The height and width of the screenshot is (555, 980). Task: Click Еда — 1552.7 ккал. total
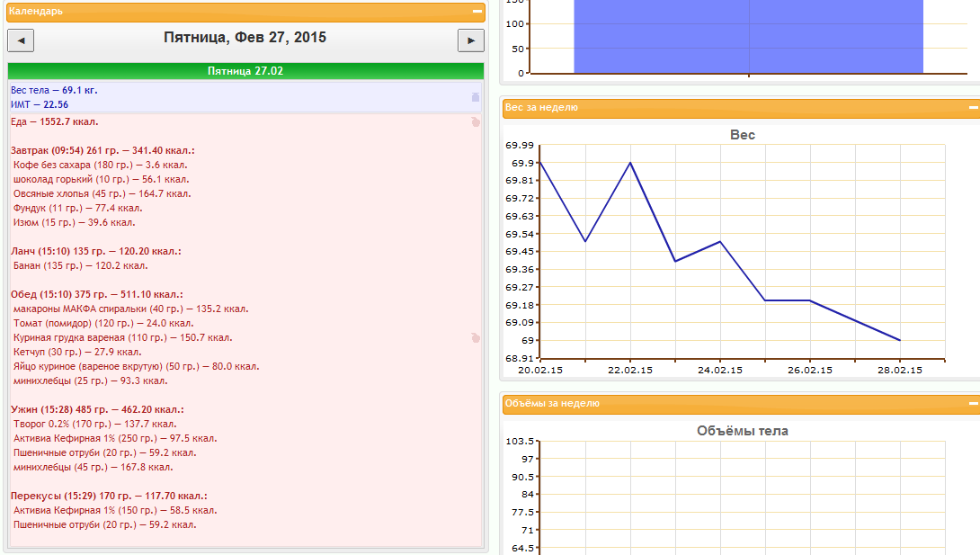point(54,121)
